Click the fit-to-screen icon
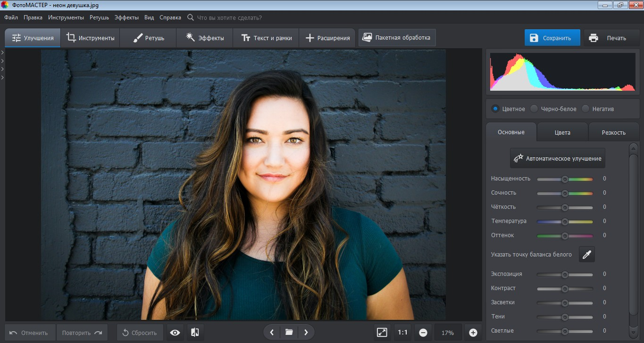The image size is (644, 343). (382, 333)
